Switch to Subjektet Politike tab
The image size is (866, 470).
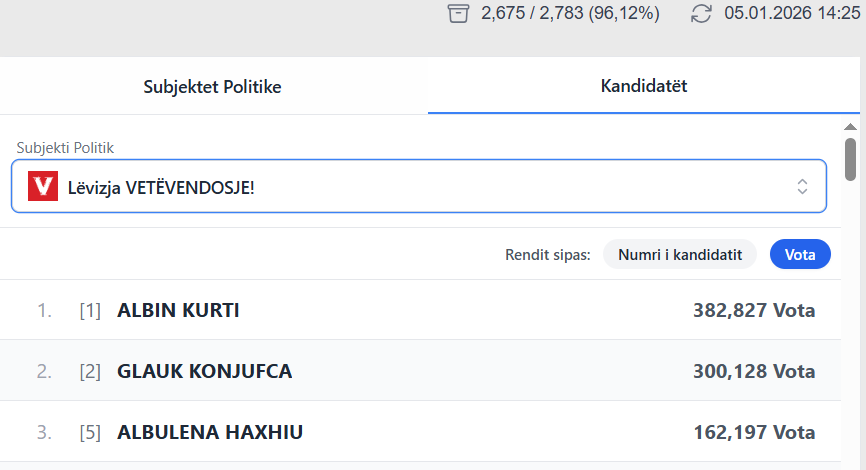tap(213, 86)
